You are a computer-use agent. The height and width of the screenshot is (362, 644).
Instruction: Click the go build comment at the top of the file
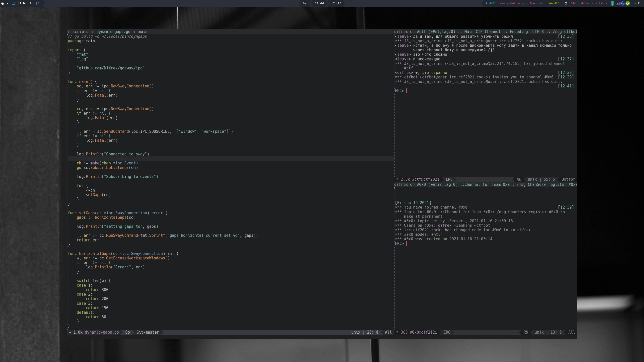pos(107,37)
